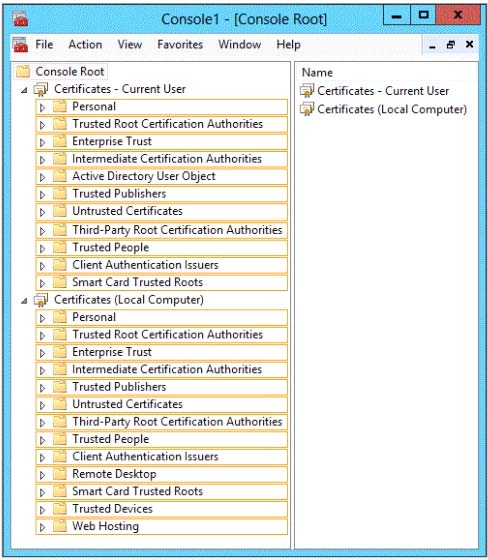Click Certificates (Local Computer) snap-in icon in tree

[41, 300]
